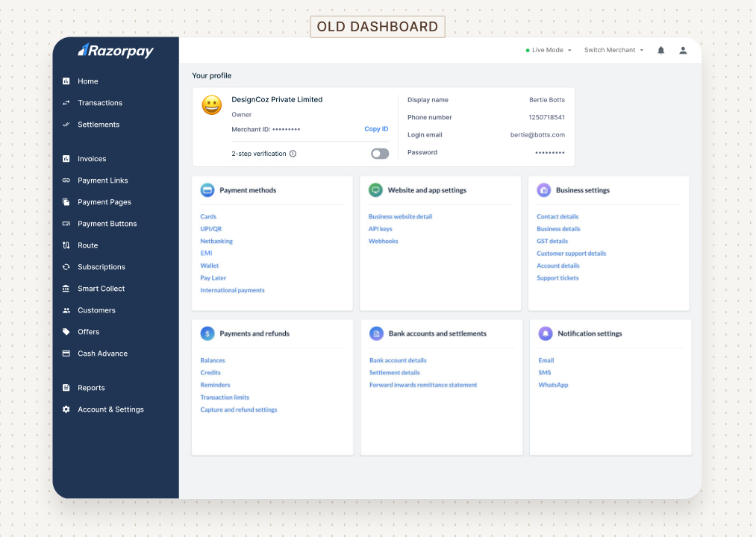Viewport: 756px width, 537px height.
Task: Click the Payment Pages document icon
Action: pyautogui.click(x=66, y=202)
